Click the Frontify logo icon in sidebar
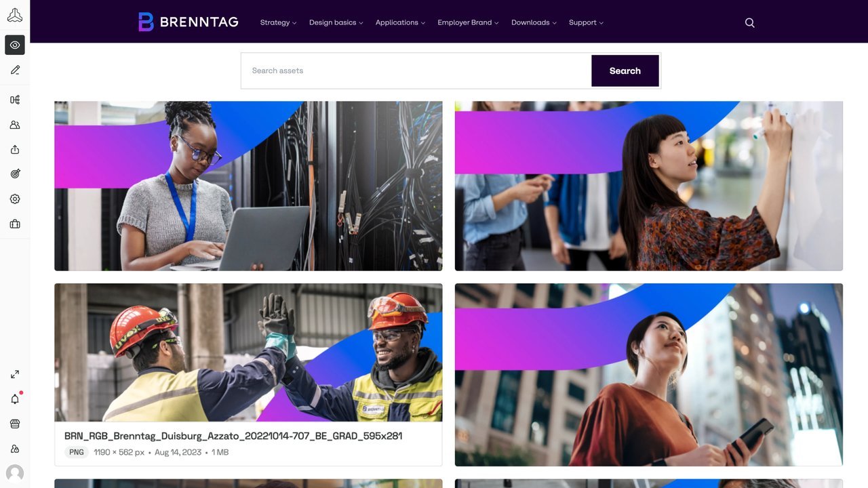Viewport: 868px width, 488px height. click(15, 15)
